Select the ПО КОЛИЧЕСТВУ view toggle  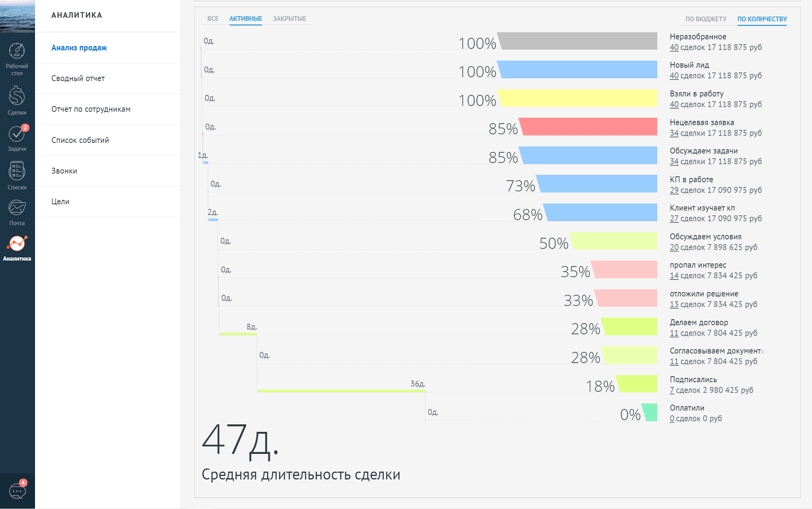[x=762, y=19]
